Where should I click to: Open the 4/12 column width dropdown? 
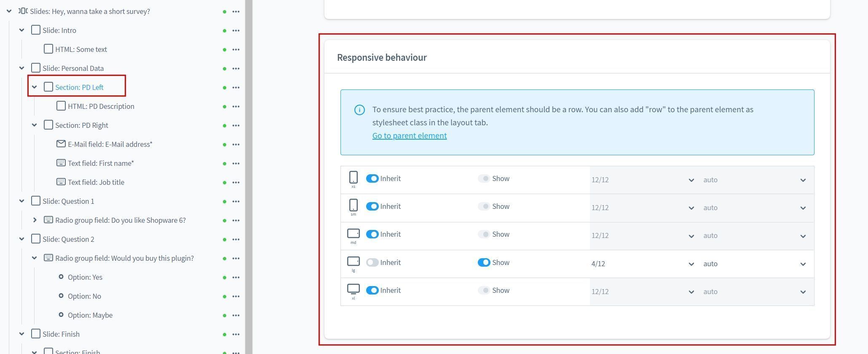click(x=642, y=264)
